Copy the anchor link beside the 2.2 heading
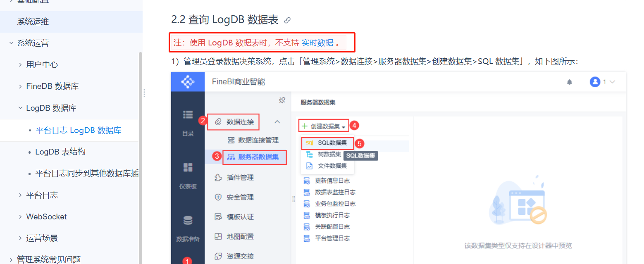644x264 pixels. pyautogui.click(x=287, y=20)
